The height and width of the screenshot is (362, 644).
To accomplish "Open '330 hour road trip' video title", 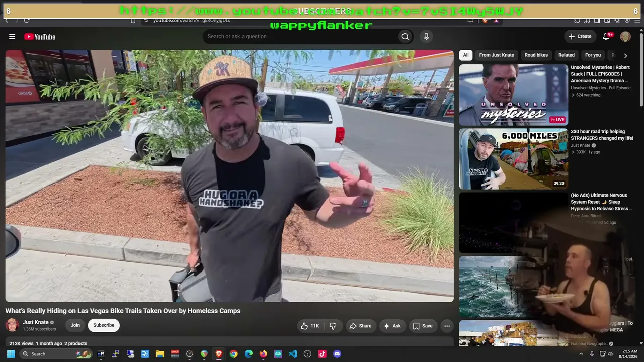I will [x=602, y=135].
